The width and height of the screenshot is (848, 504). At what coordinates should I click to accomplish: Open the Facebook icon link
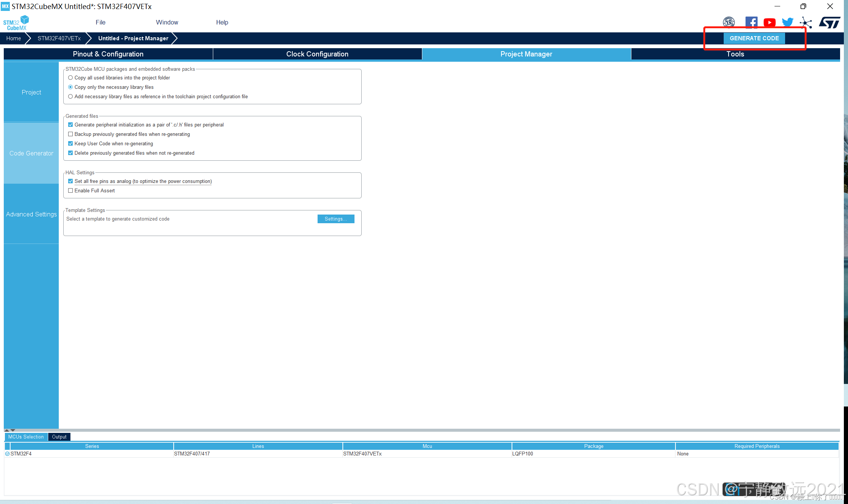(x=751, y=22)
